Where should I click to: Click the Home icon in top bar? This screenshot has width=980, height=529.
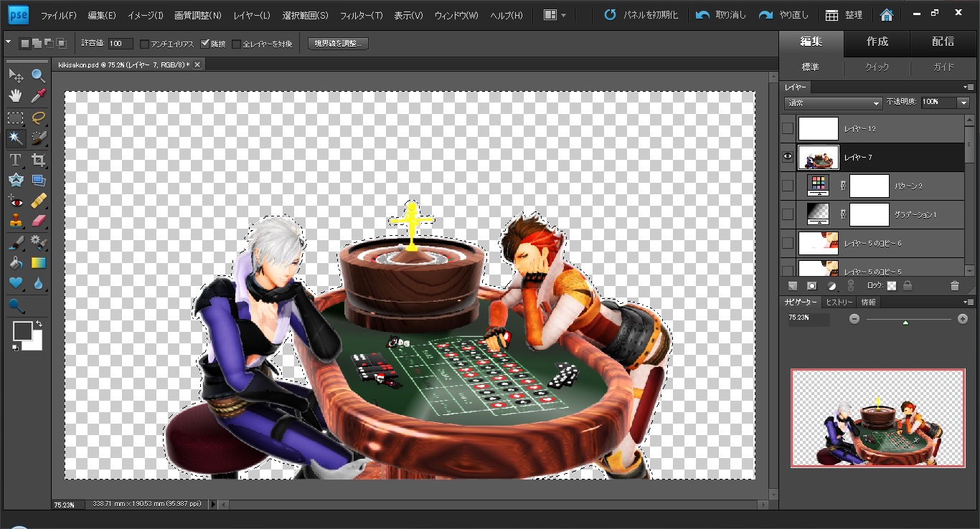(x=887, y=15)
